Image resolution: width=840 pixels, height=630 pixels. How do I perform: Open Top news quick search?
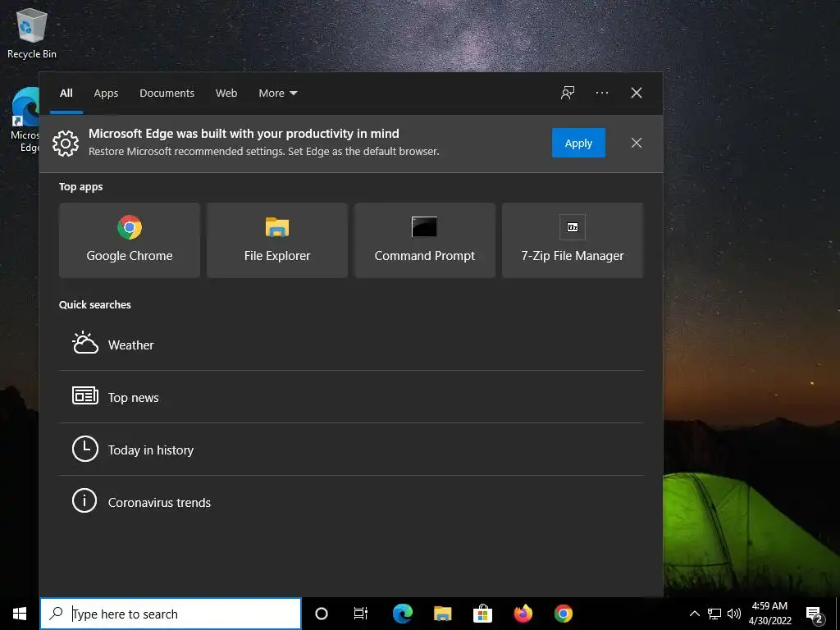(x=351, y=397)
